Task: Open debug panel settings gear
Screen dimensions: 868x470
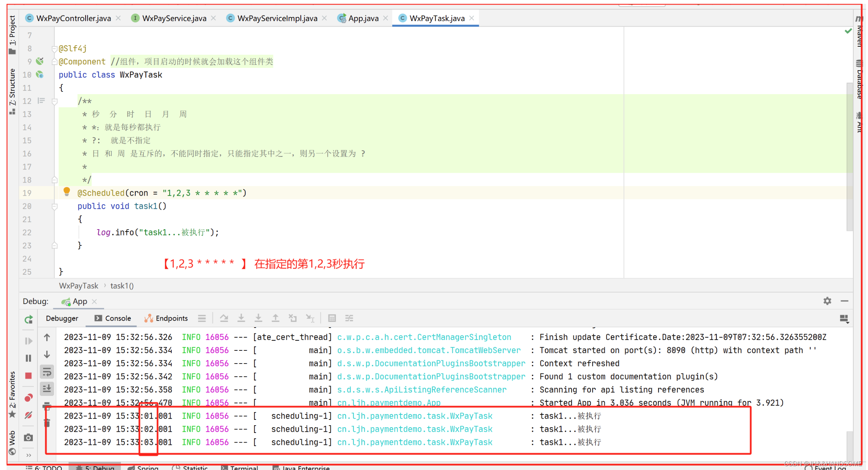Action: (827, 301)
